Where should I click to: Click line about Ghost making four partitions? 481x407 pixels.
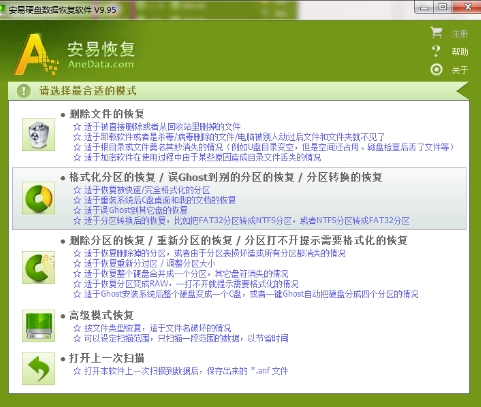pyautogui.click(x=246, y=294)
